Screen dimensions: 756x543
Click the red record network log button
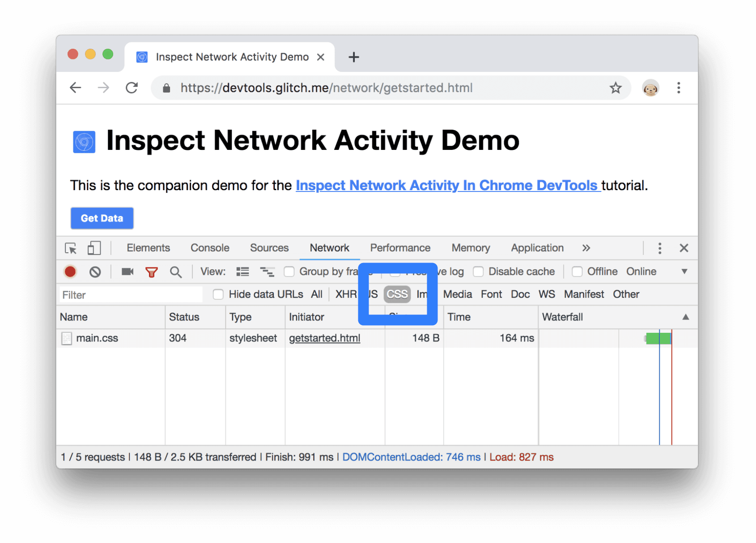[70, 271]
